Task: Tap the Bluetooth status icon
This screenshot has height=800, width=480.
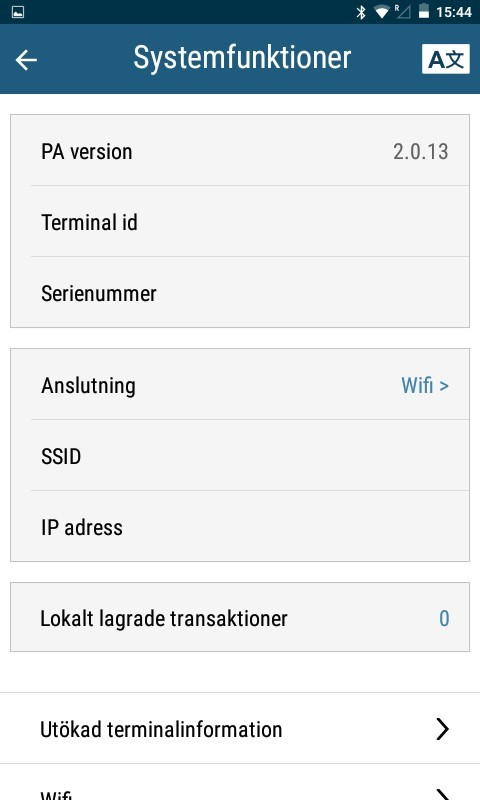Action: click(361, 12)
